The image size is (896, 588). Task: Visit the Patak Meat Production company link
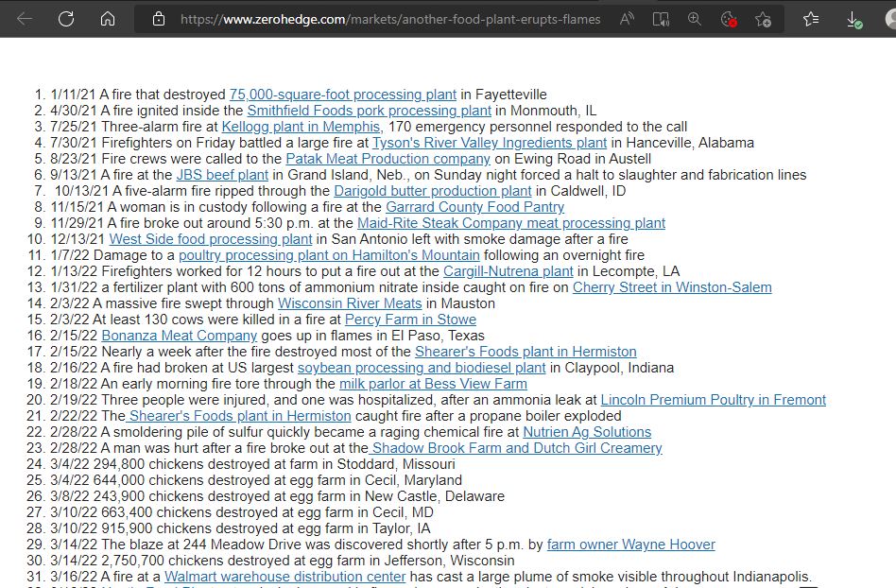(388, 158)
